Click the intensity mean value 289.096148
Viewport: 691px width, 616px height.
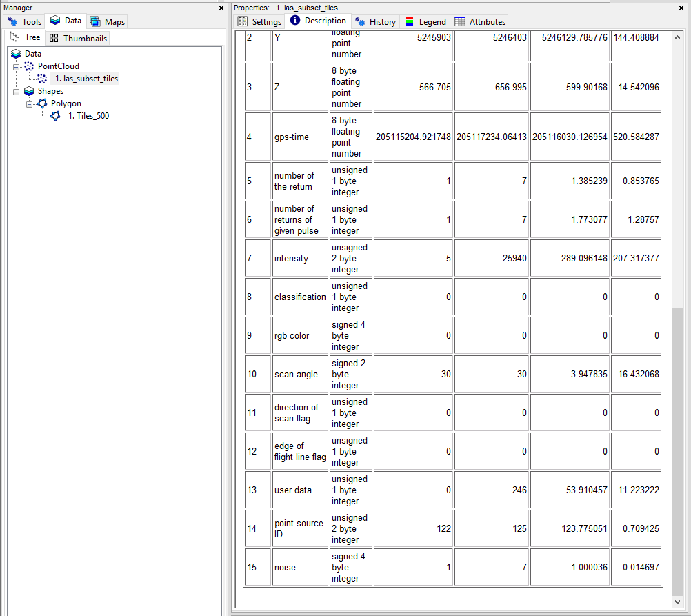click(x=584, y=259)
